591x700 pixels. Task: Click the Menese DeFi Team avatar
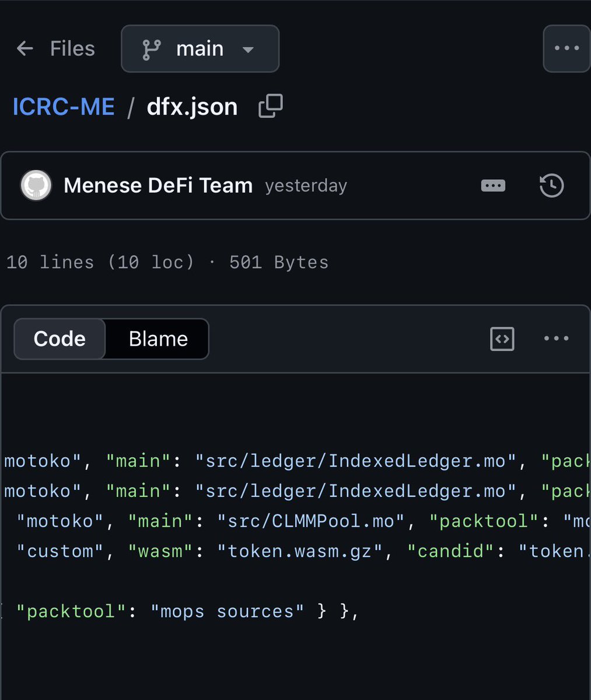tap(36, 186)
